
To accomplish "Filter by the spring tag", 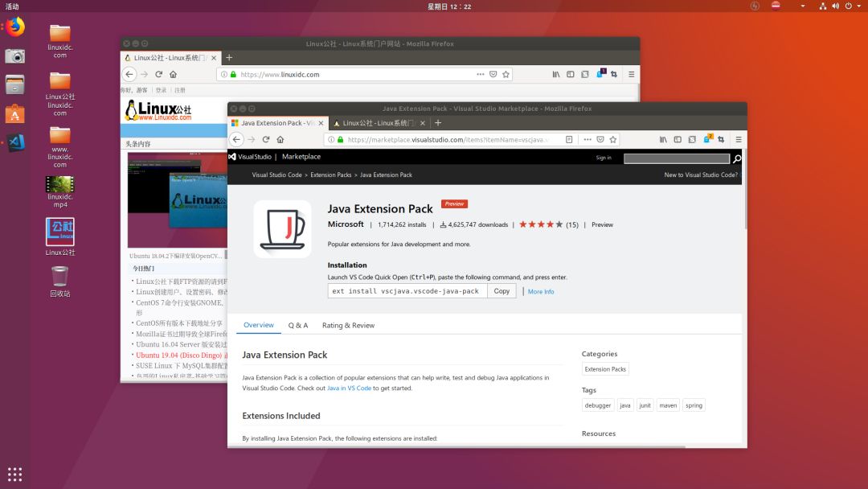I will [694, 405].
